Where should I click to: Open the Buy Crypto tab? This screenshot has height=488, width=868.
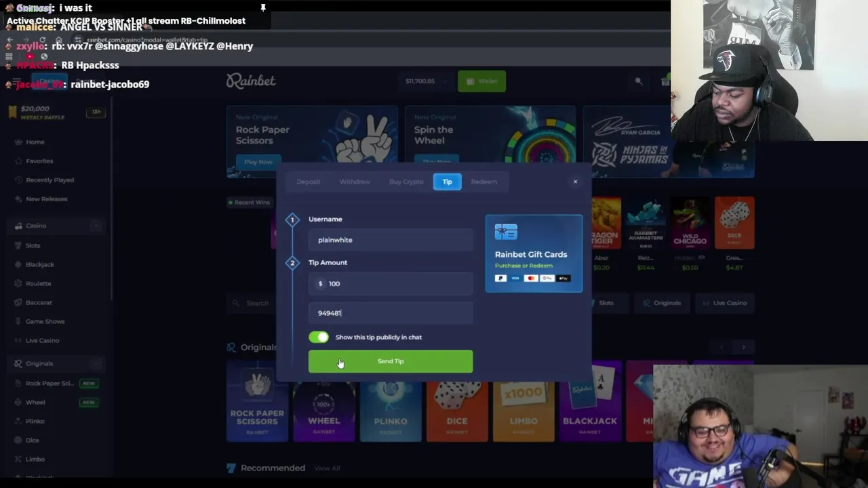[x=406, y=182]
